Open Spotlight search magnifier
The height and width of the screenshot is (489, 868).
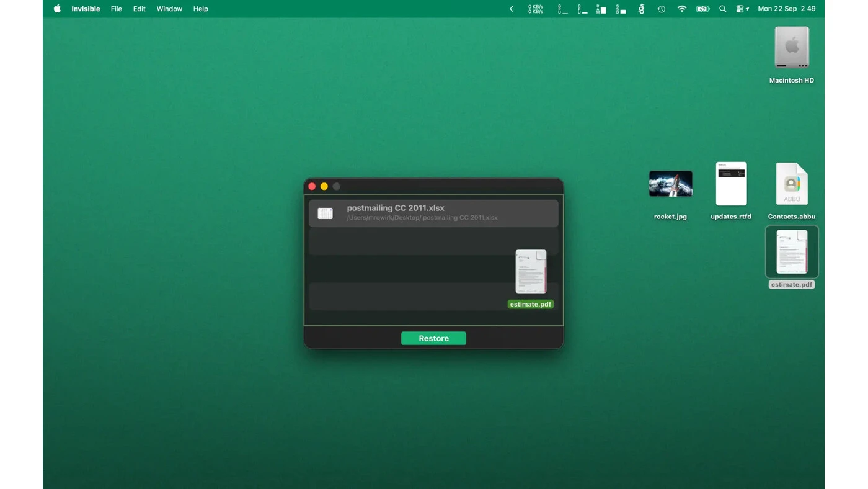coord(722,9)
